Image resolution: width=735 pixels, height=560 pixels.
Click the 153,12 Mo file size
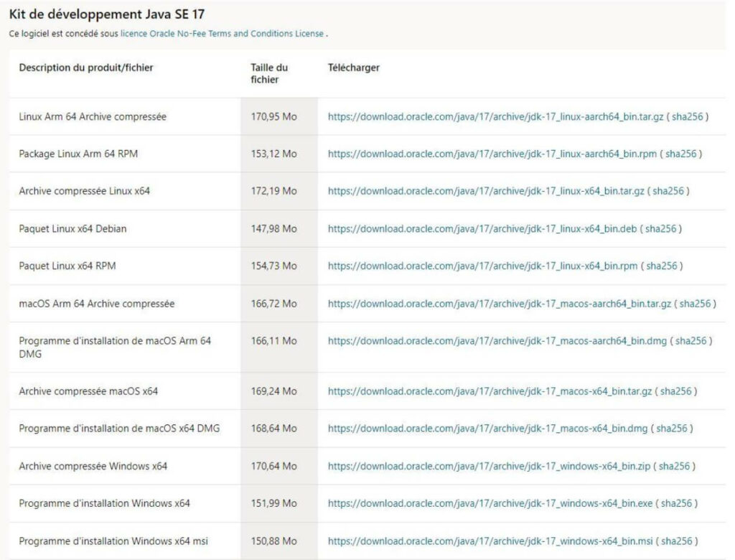273,154
